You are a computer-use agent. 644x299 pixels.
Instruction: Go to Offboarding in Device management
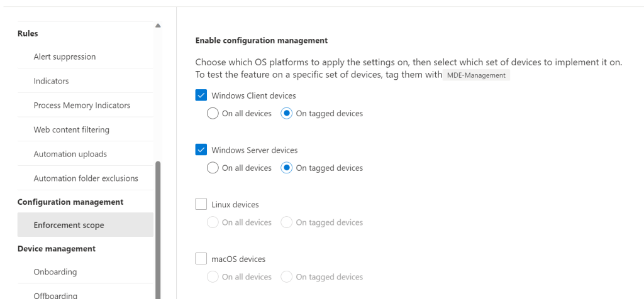pyautogui.click(x=55, y=295)
